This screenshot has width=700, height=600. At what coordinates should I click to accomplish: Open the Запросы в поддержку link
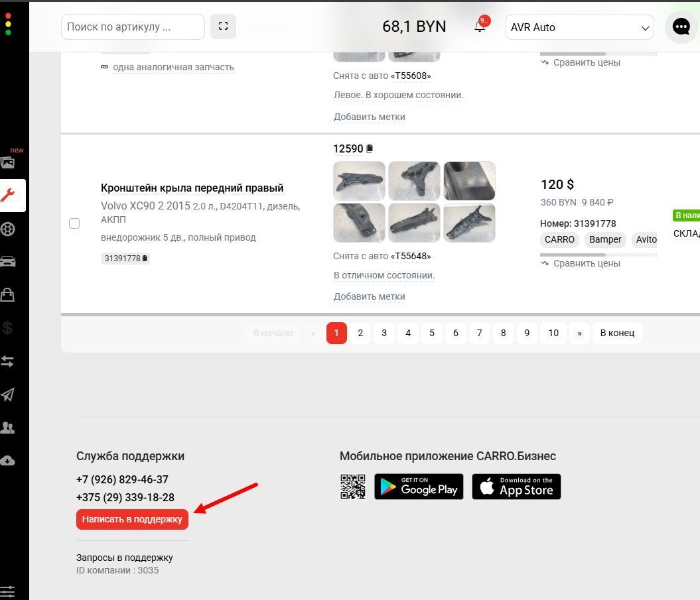(x=125, y=558)
